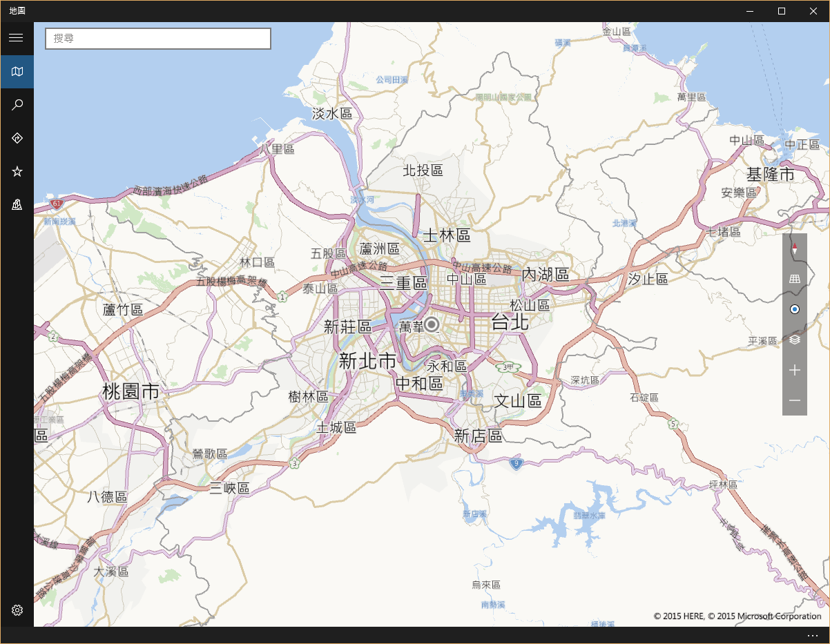Click the 基隆市 city label
This screenshot has width=830, height=644.
[x=770, y=174]
